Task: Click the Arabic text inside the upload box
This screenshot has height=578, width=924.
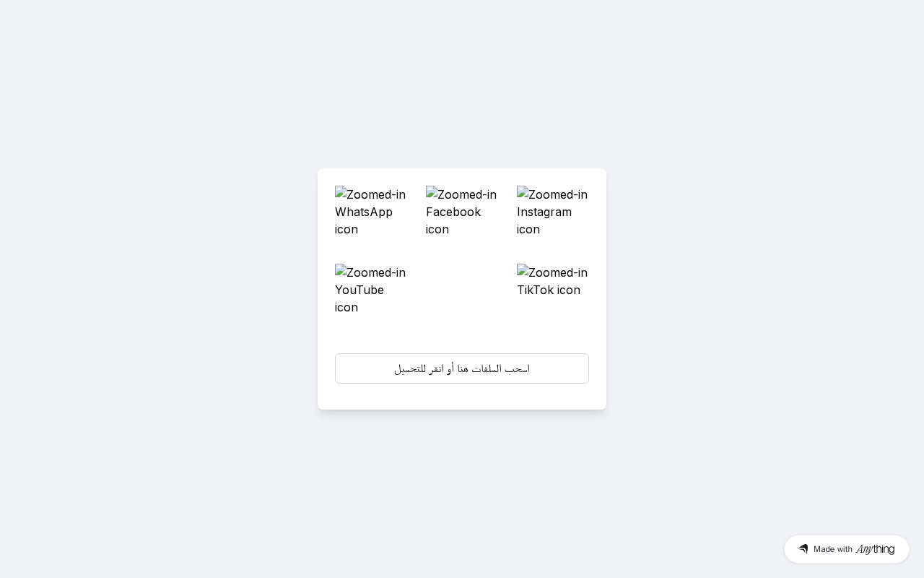Action: [x=462, y=368]
